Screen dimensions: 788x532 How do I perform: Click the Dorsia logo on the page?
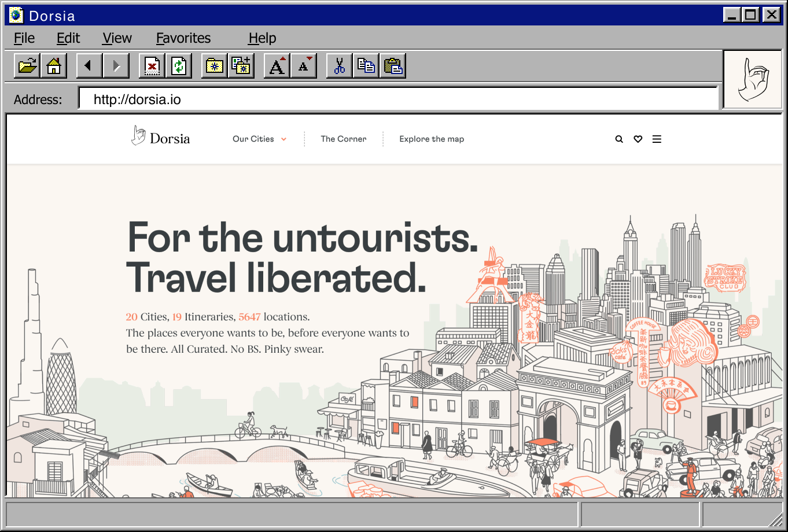pos(160,136)
